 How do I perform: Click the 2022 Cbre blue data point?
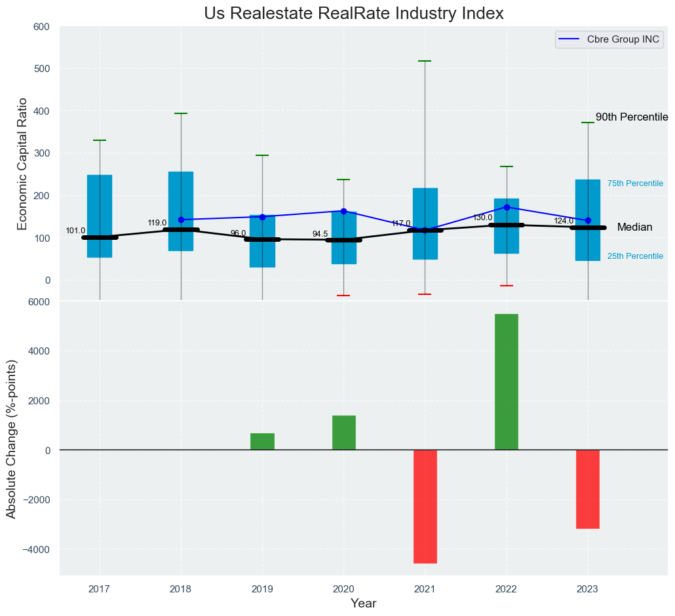(507, 207)
